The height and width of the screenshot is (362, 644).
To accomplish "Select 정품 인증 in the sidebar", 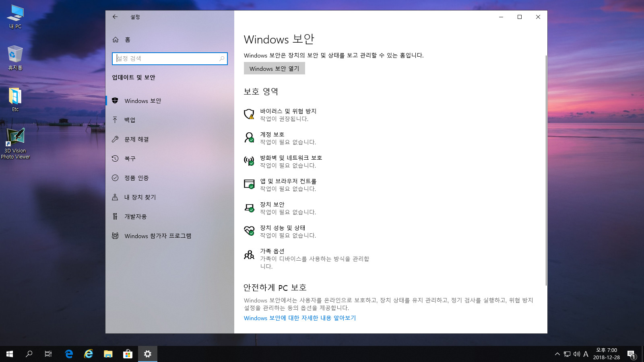I will click(170, 178).
